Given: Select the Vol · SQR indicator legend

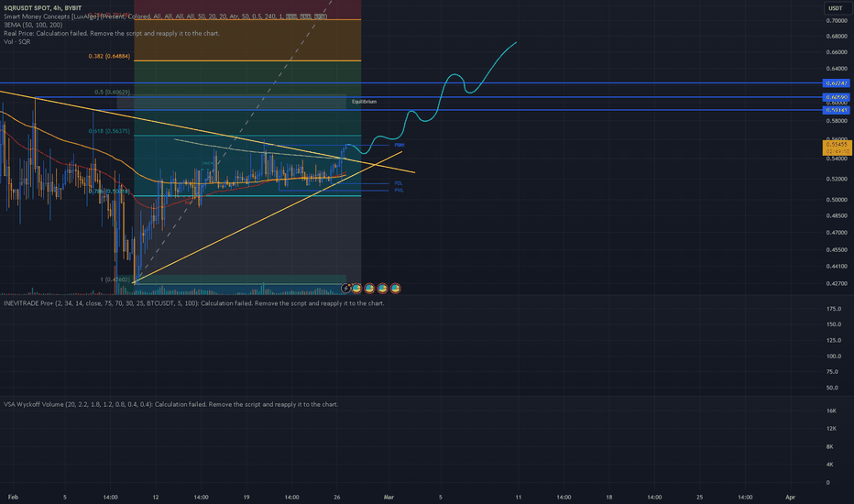Looking at the screenshot, I should coord(16,42).
